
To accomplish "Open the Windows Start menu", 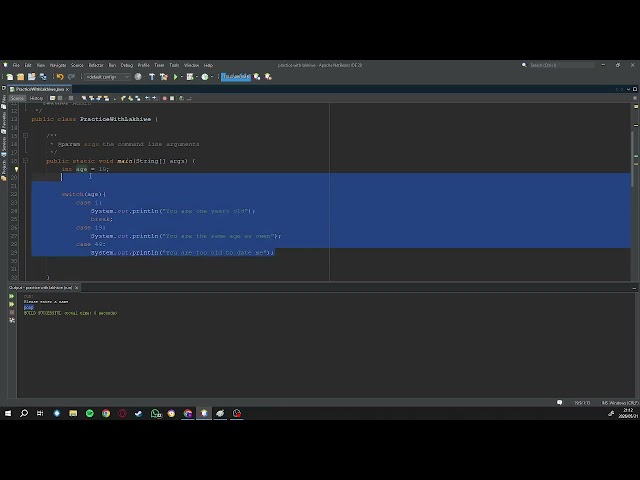I will click(8, 413).
